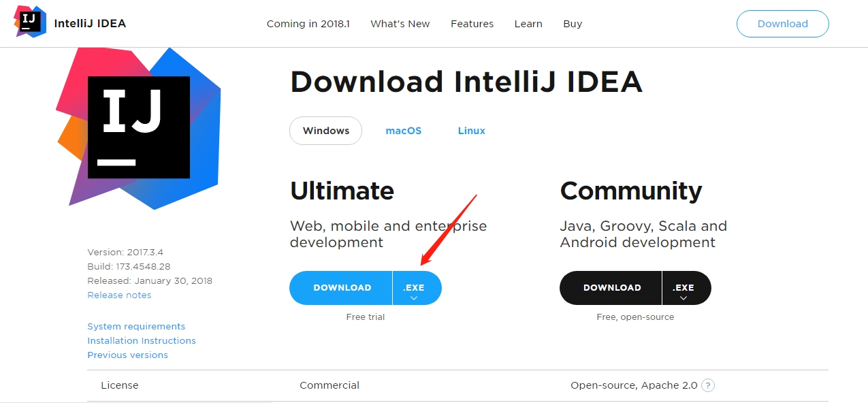Switch to the macOS platform tab
The image size is (868, 403).
404,131
